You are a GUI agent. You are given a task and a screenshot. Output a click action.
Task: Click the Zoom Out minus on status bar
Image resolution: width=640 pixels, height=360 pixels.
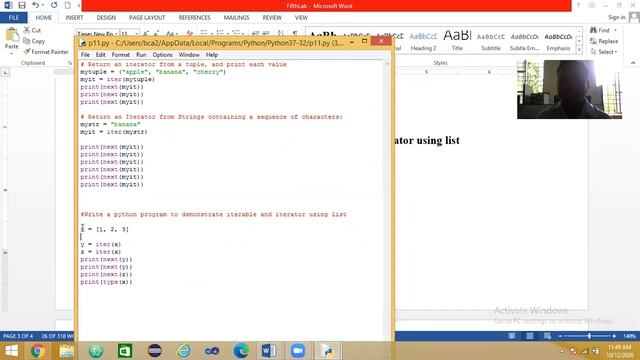pos(560,336)
